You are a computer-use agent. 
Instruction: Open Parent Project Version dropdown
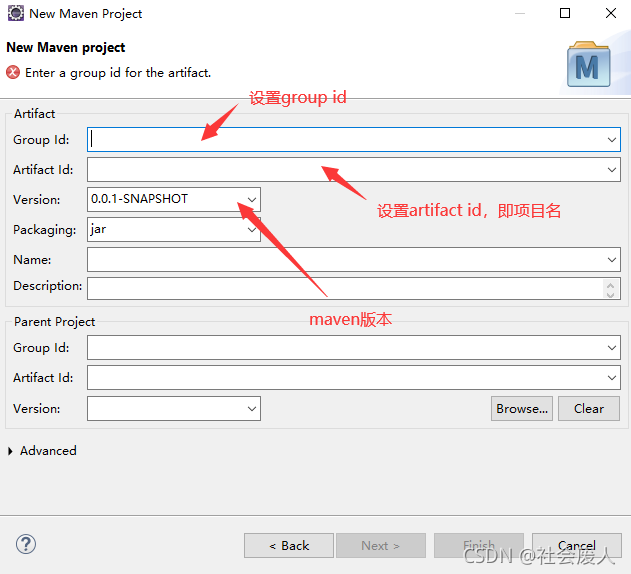coord(252,409)
